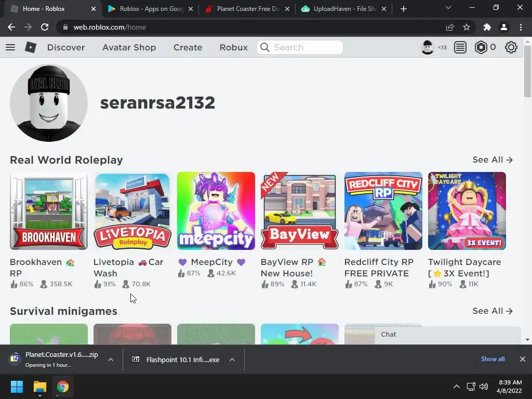Open the notifications feed icon
Viewport: 532px width, 399px height.
pos(460,47)
